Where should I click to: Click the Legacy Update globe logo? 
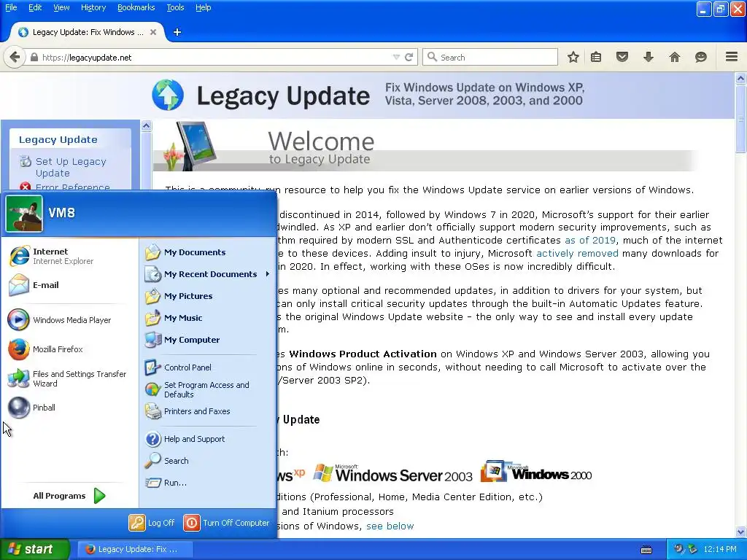pos(168,95)
